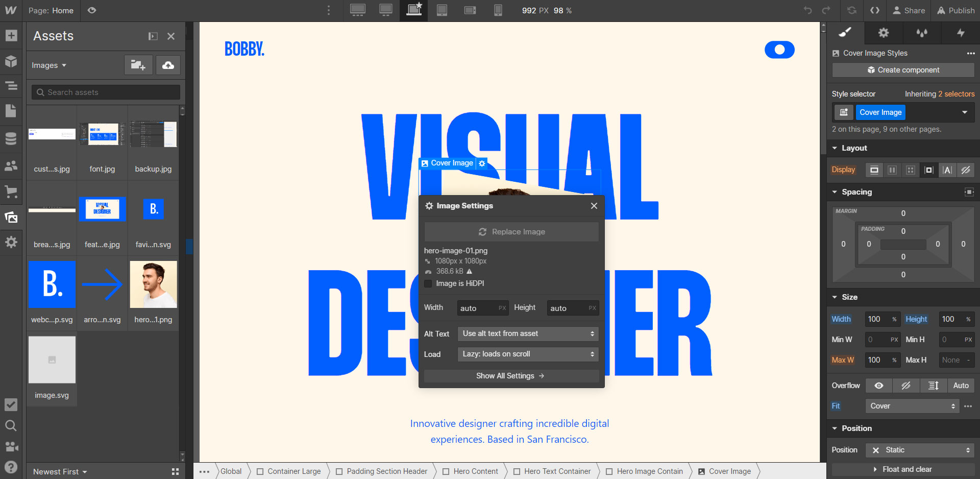Select Container Large in the breadcrumb bar
The width and height of the screenshot is (980, 479).
point(293,471)
